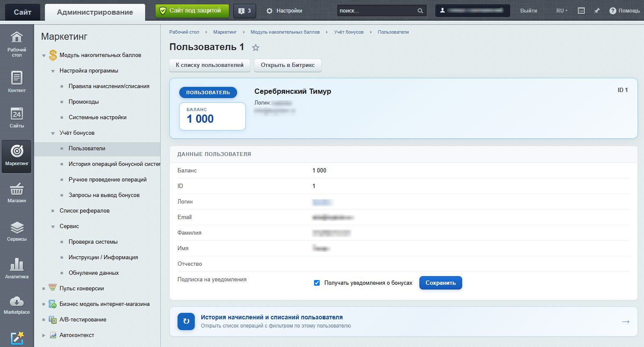
Task: Click the Сохранить button
Action: coord(441,283)
